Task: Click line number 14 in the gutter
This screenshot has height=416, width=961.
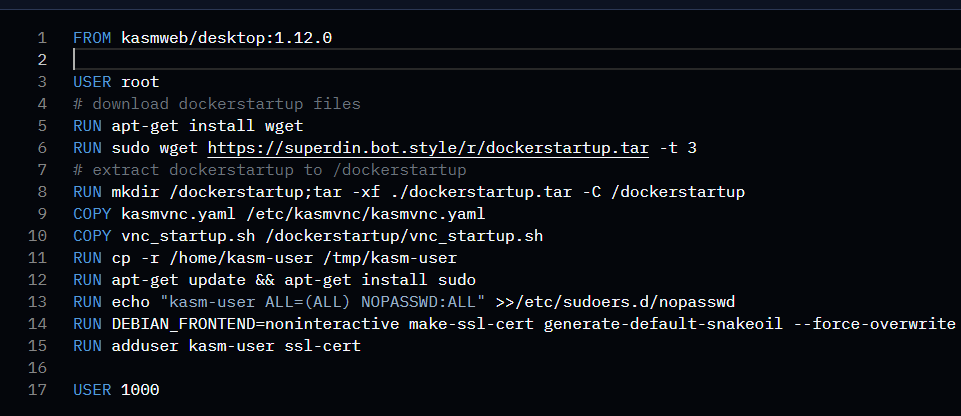Action: (x=37, y=324)
